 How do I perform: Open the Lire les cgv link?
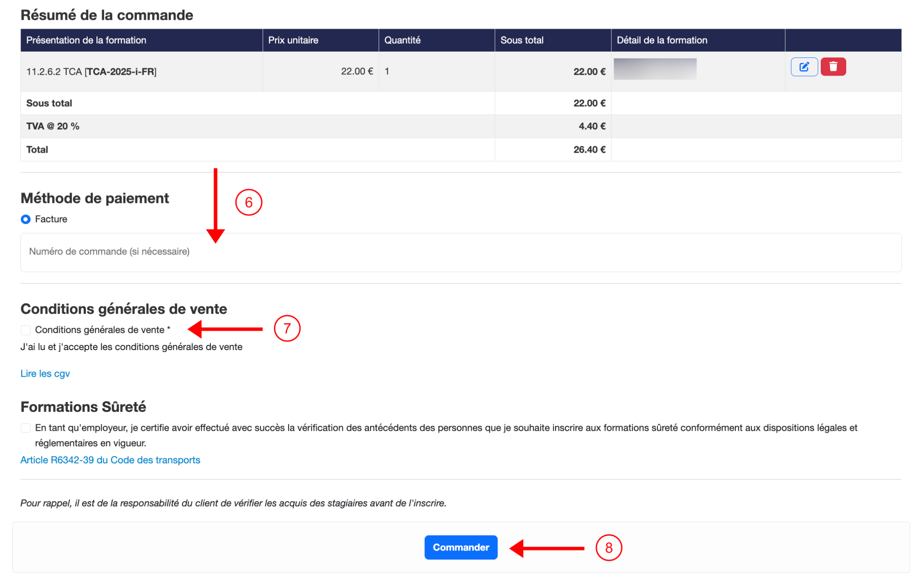[45, 373]
